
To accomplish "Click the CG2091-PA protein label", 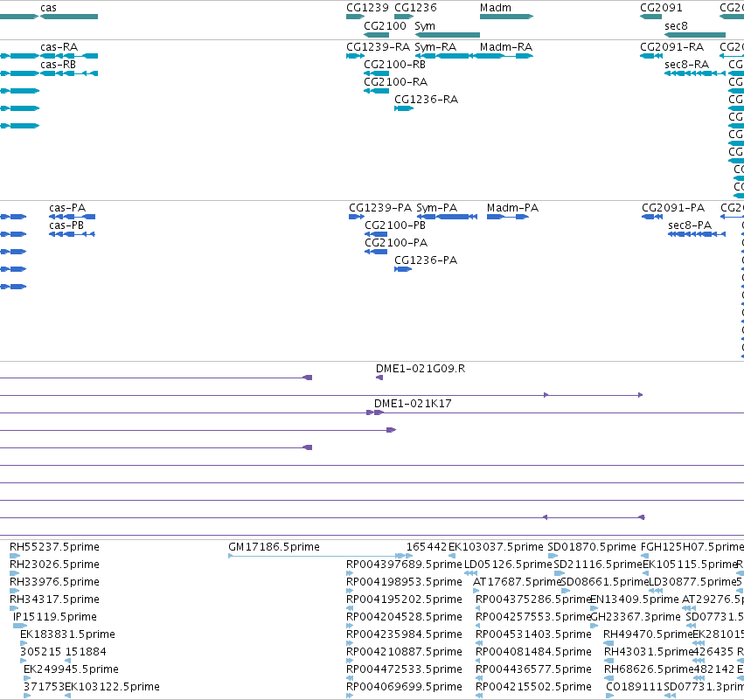I will coord(673,208).
